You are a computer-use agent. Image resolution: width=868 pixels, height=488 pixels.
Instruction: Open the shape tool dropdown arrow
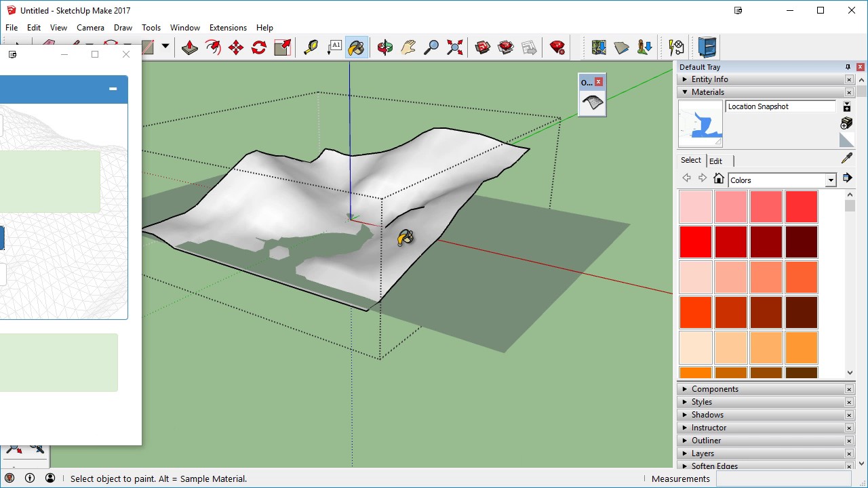coord(165,47)
